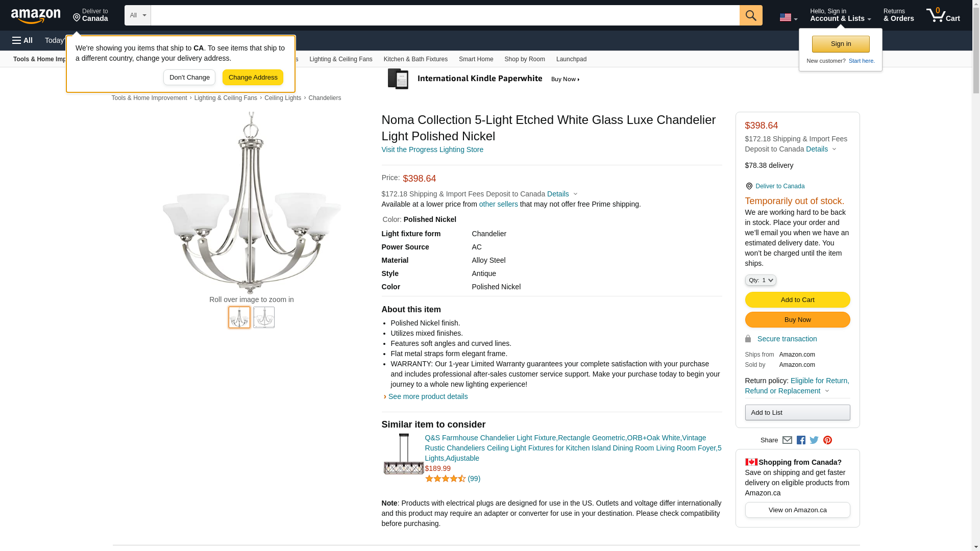The width and height of the screenshot is (980, 551).
Task: Click the Change Address button
Action: click(253, 78)
